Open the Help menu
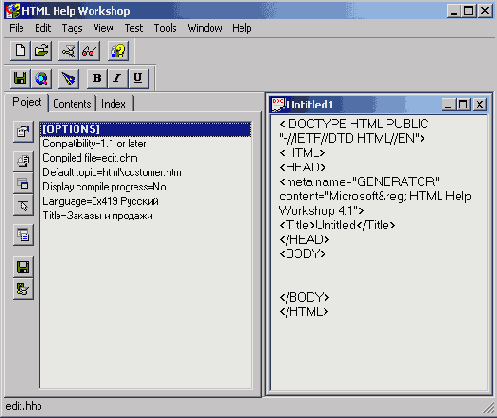 click(x=242, y=28)
